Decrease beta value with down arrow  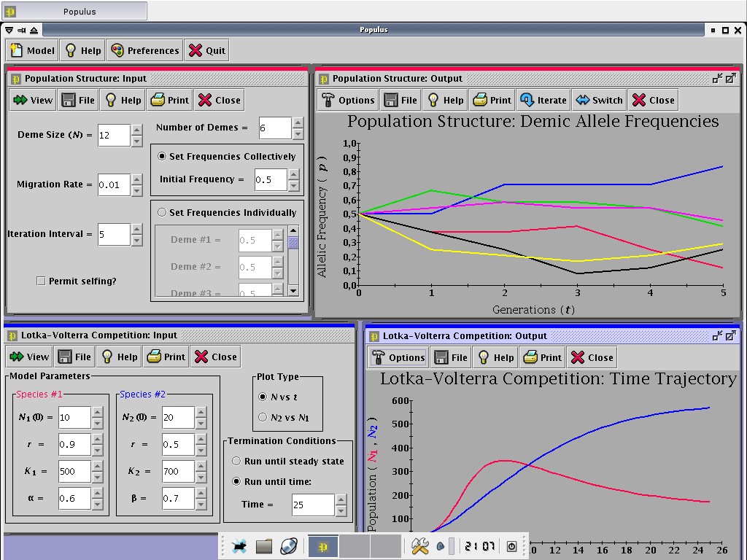coord(201,505)
